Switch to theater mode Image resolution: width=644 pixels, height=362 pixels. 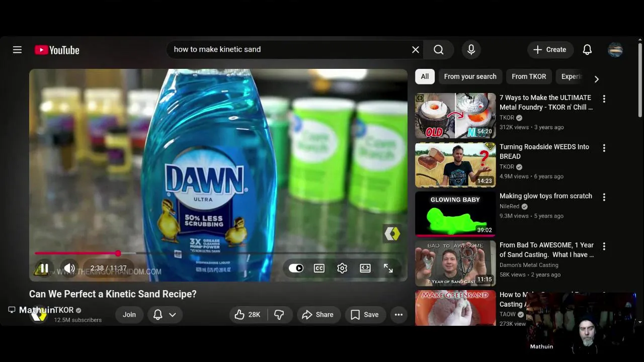[x=365, y=268]
